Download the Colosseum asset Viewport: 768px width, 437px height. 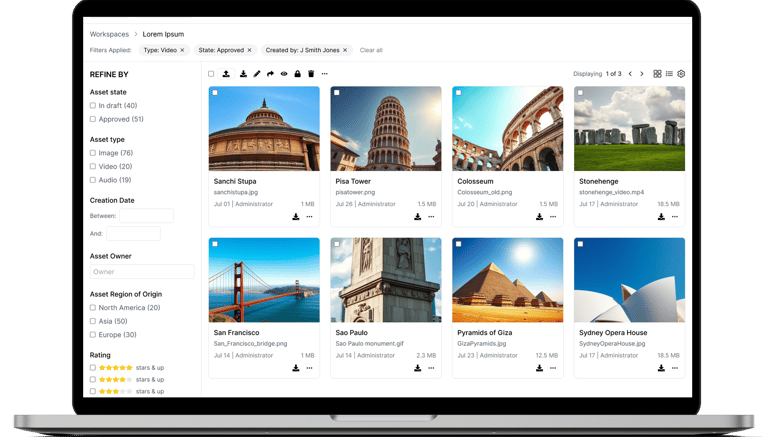point(540,217)
